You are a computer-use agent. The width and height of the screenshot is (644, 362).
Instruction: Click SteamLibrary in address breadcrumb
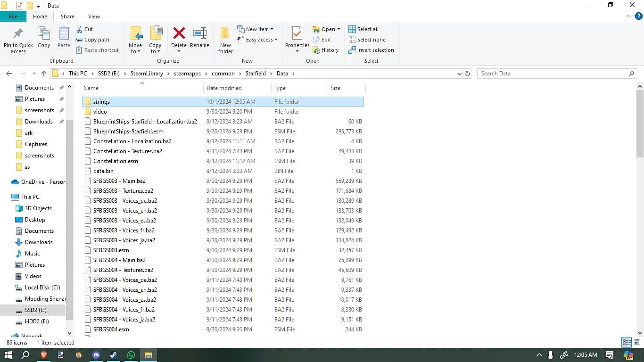pyautogui.click(x=147, y=74)
